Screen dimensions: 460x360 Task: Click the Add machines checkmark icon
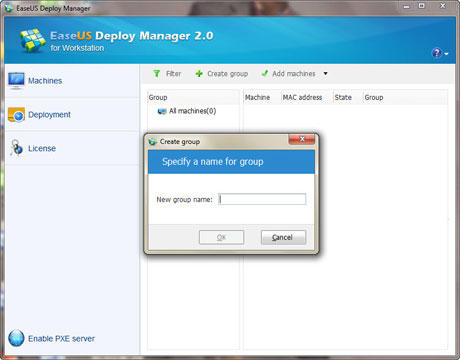(265, 73)
